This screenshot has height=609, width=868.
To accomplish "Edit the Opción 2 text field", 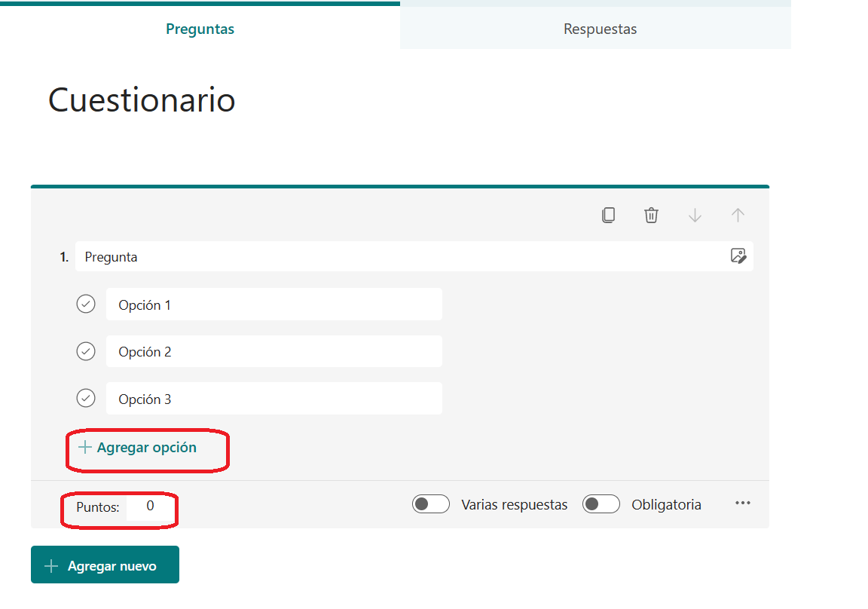I will 274,351.
